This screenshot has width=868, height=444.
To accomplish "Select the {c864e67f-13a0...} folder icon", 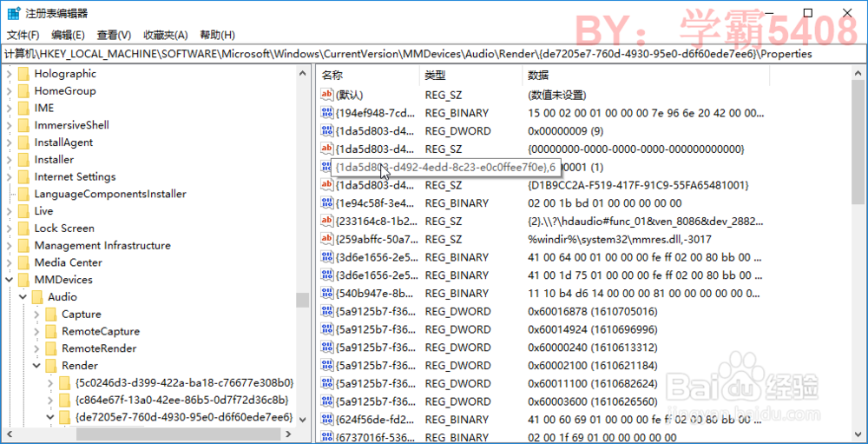I will (64, 400).
